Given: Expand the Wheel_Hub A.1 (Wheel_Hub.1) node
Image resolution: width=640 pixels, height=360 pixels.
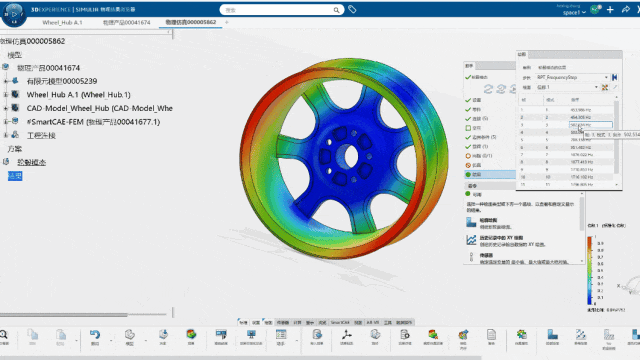Looking at the screenshot, I should click(x=6, y=95).
